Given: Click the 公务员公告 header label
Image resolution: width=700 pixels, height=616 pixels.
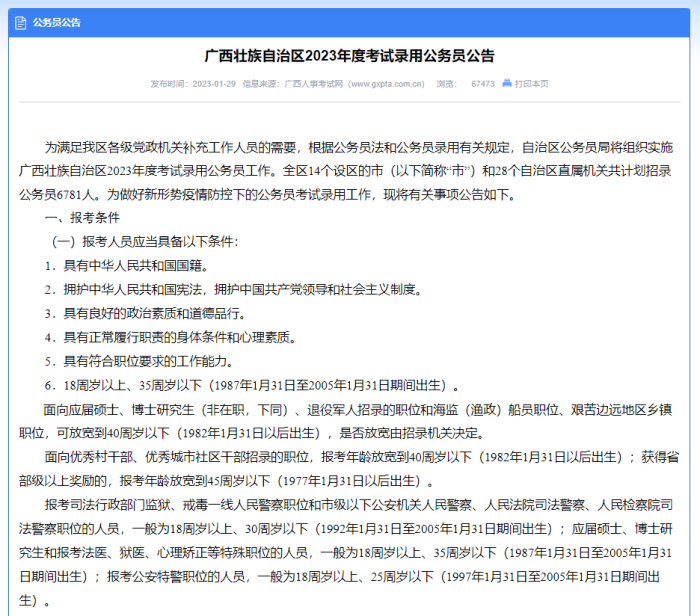Looking at the screenshot, I should [57, 21].
